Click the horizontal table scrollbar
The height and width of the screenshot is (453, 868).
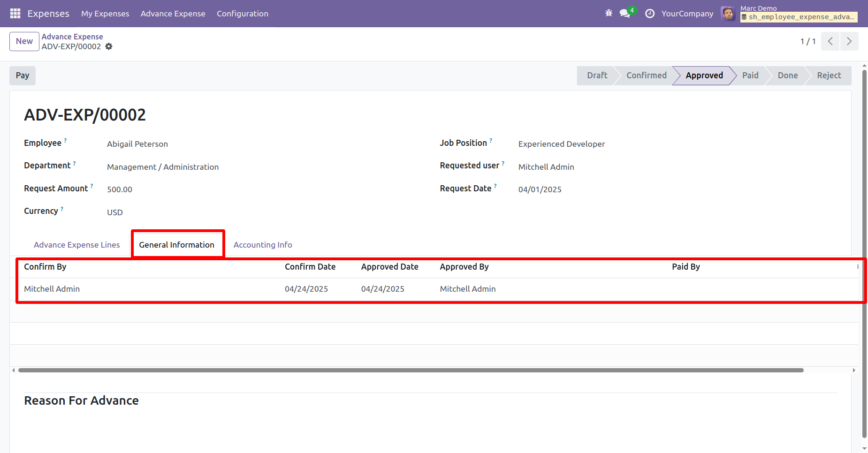(411, 370)
